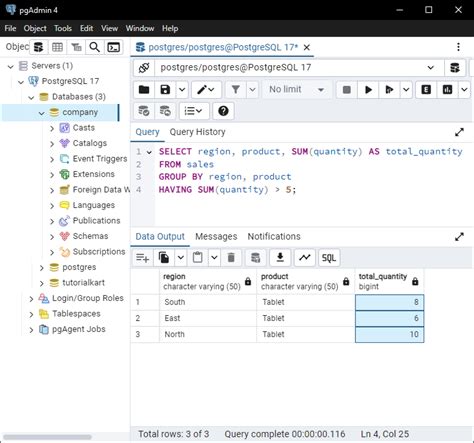Open the Explain Analyze chart icon

[447, 89]
